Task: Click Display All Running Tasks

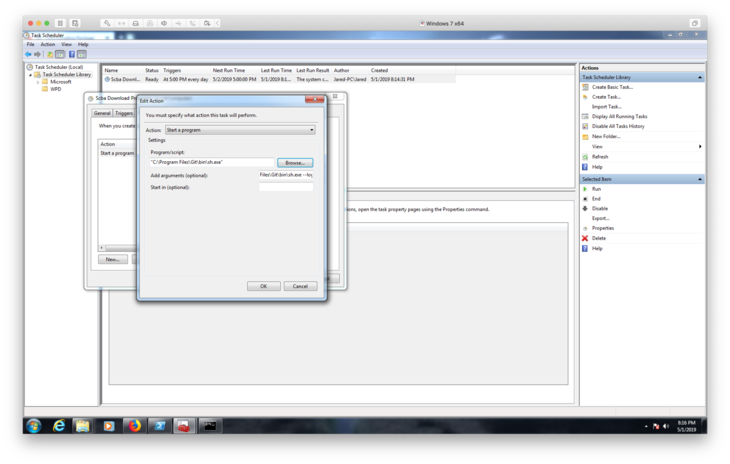Action: [x=619, y=116]
